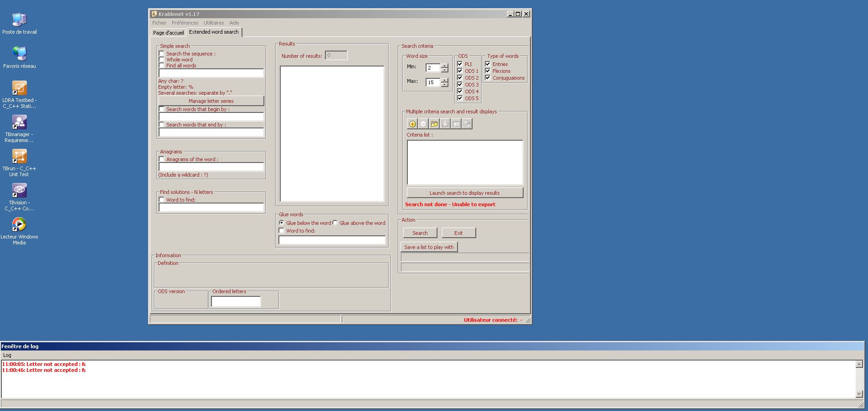The height and width of the screenshot is (411, 868).
Task: Select Glue above the word option
Action: tap(335, 223)
